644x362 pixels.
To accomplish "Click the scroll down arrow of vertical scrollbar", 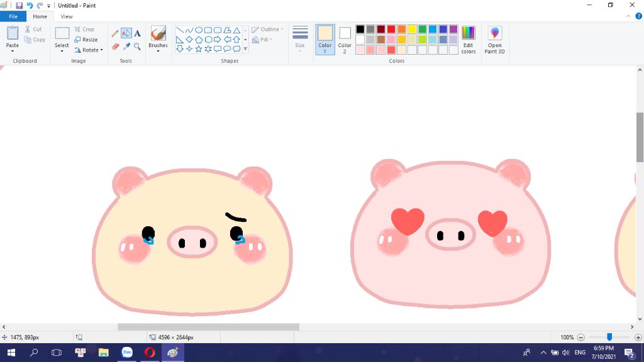I will pos(640,319).
